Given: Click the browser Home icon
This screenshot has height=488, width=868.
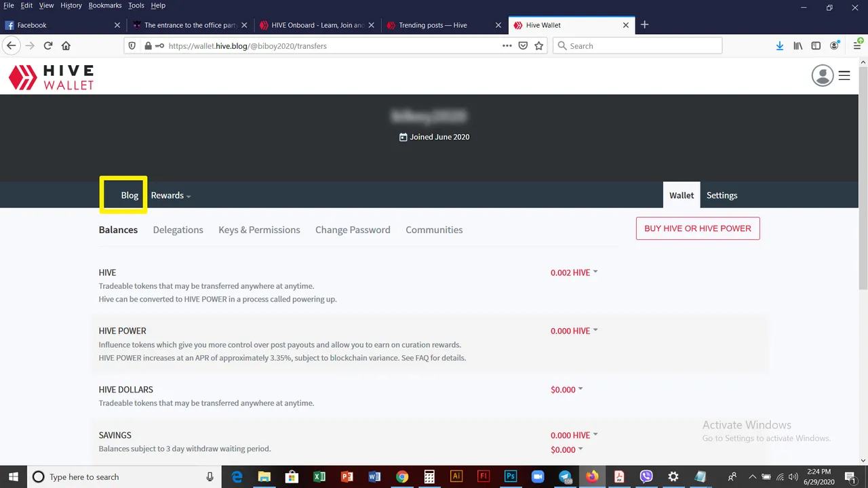Looking at the screenshot, I should 66,45.
